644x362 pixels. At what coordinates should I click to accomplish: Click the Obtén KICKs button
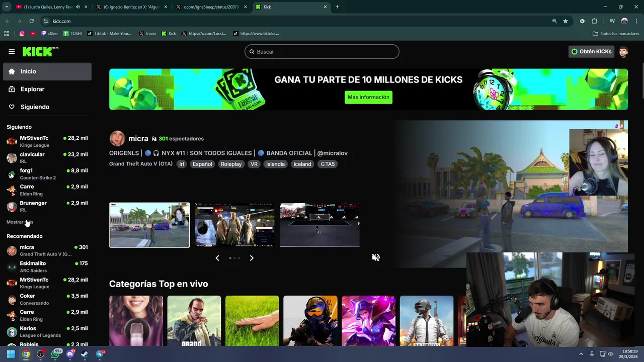(591, 52)
